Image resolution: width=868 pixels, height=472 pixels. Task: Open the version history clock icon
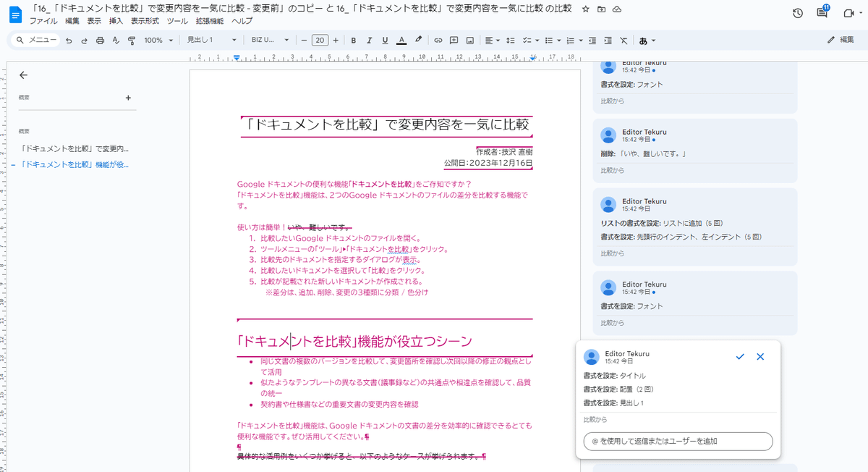tap(798, 13)
